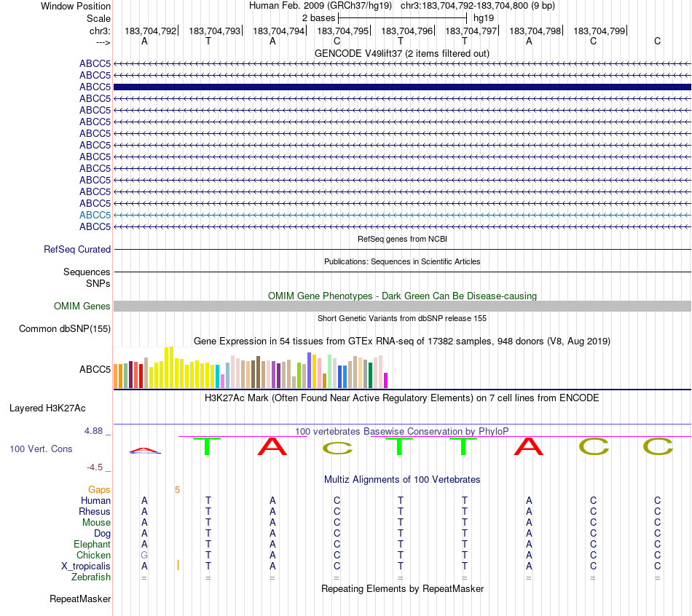Open H3K27Ac Mark ENCODE track title
The height and width of the screenshot is (616, 692).
coord(401,398)
